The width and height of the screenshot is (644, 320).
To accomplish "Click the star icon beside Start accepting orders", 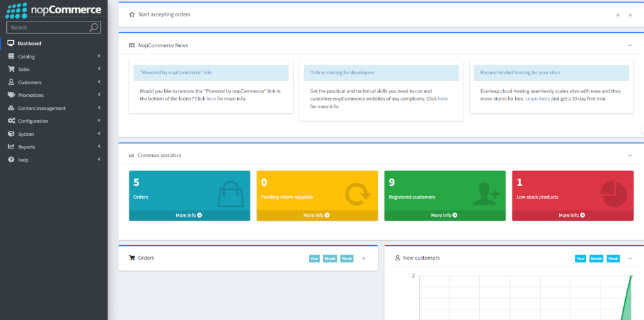I will pyautogui.click(x=132, y=14).
